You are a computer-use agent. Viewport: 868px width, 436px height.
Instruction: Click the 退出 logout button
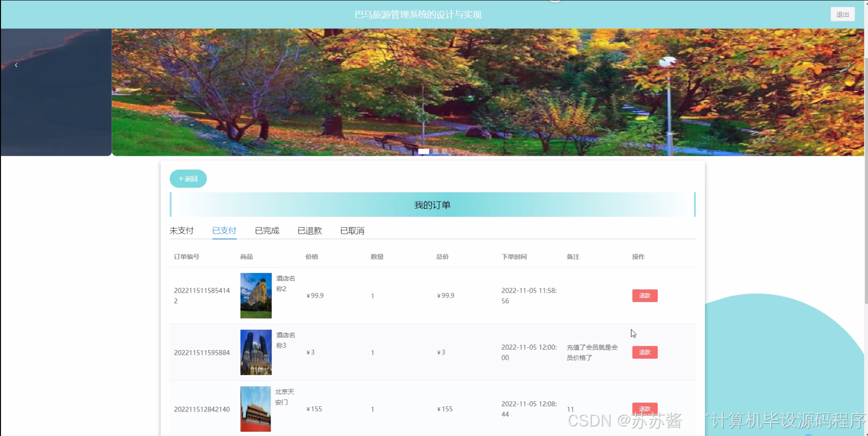click(x=843, y=14)
